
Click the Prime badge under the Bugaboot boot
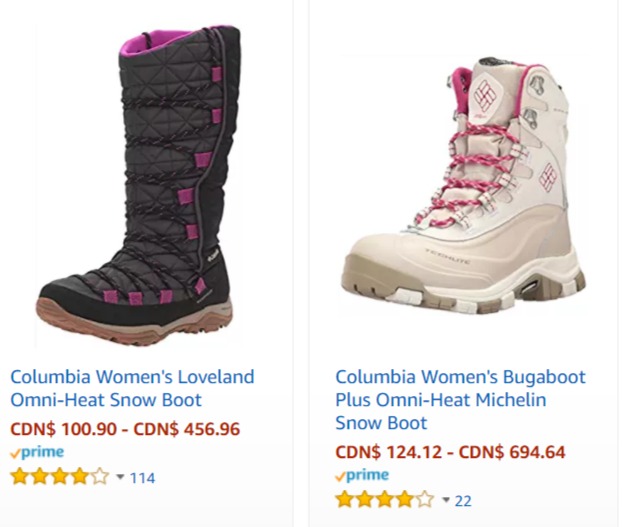click(362, 475)
